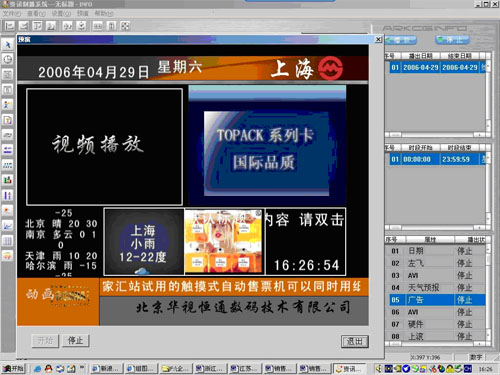Open the 帮助 menu

tap(104, 13)
